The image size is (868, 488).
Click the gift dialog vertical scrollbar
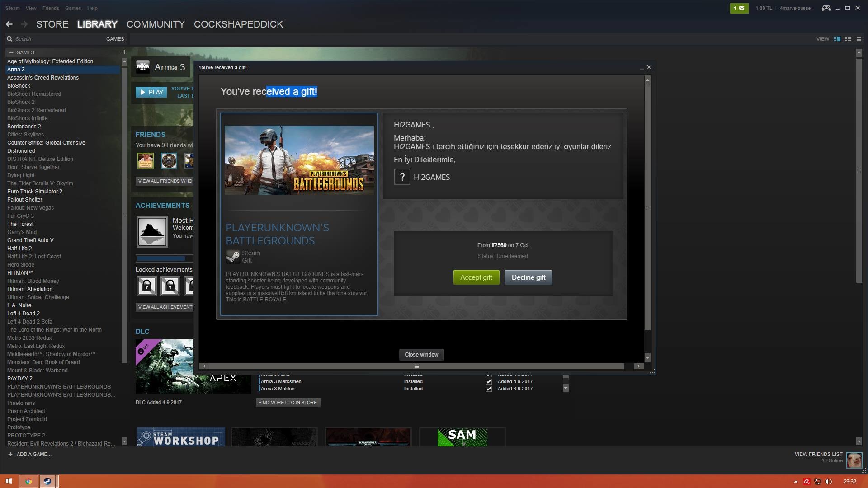tap(647, 207)
